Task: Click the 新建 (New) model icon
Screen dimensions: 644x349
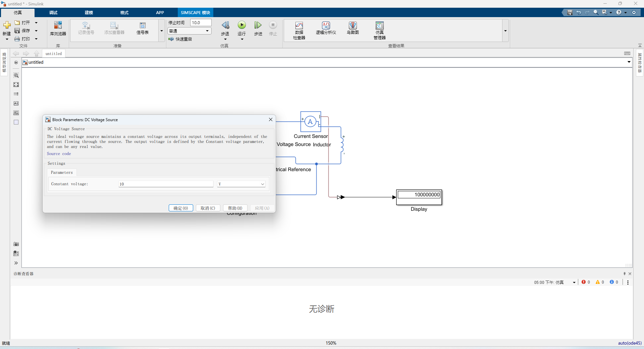Action: point(7,25)
